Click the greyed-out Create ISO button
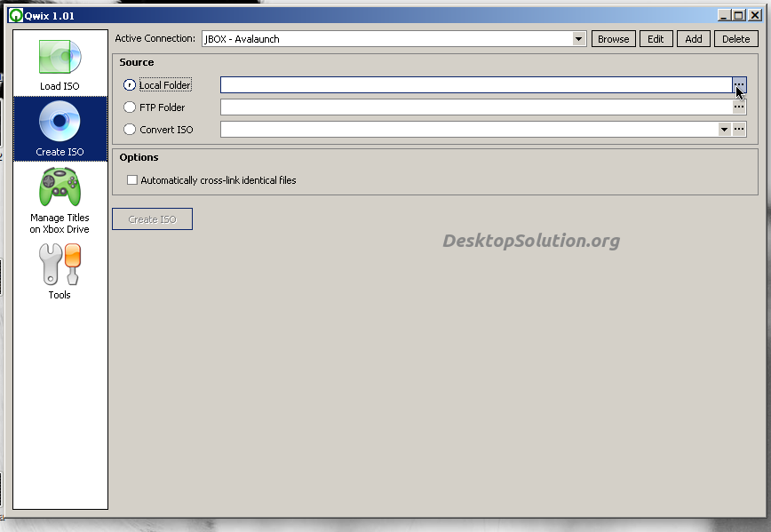The image size is (771, 532). (153, 219)
